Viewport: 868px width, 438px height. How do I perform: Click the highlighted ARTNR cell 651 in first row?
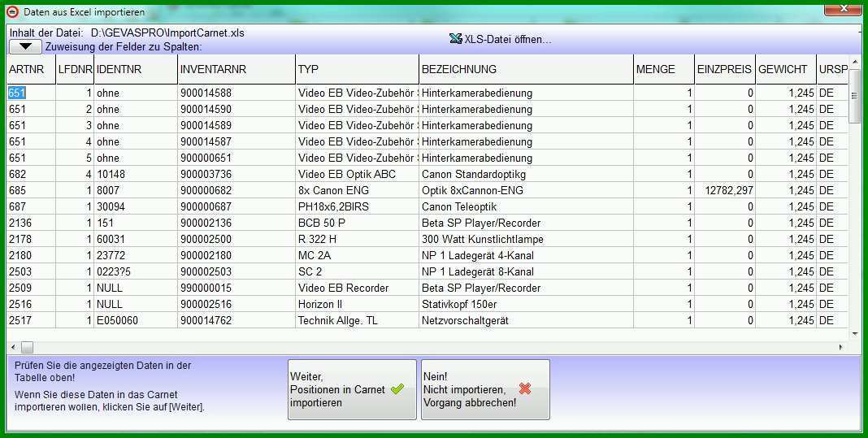tap(31, 93)
